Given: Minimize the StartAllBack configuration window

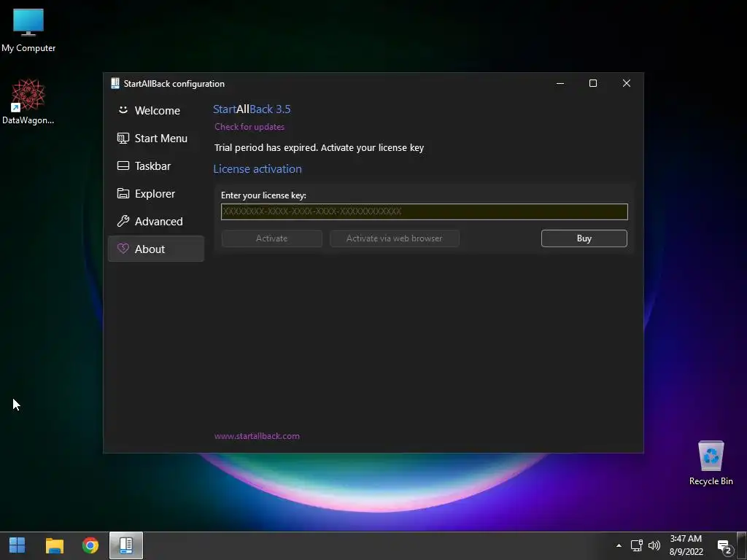Looking at the screenshot, I should point(560,83).
